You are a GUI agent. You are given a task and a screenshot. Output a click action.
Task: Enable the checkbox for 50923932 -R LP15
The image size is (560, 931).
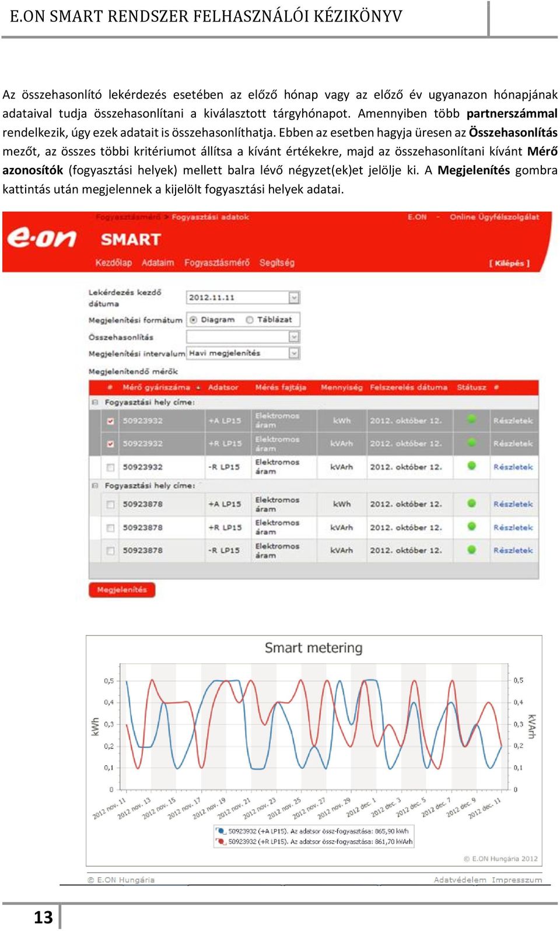click(x=110, y=467)
